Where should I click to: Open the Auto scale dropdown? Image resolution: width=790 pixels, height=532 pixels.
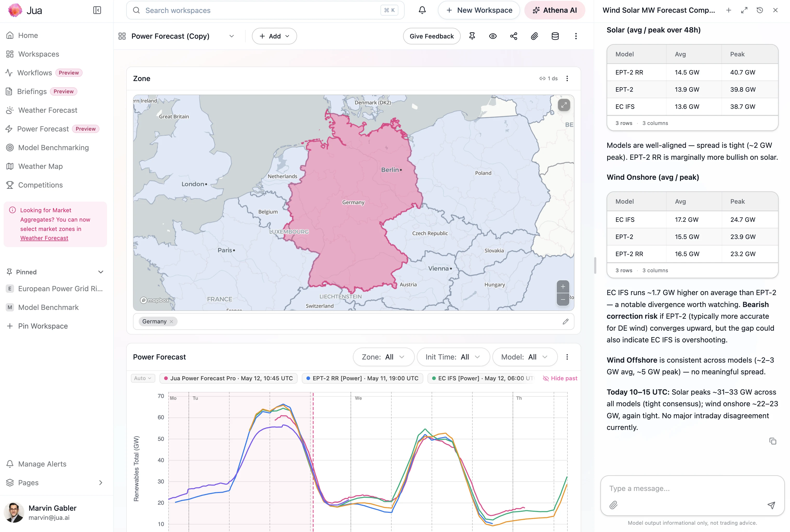pyautogui.click(x=143, y=378)
